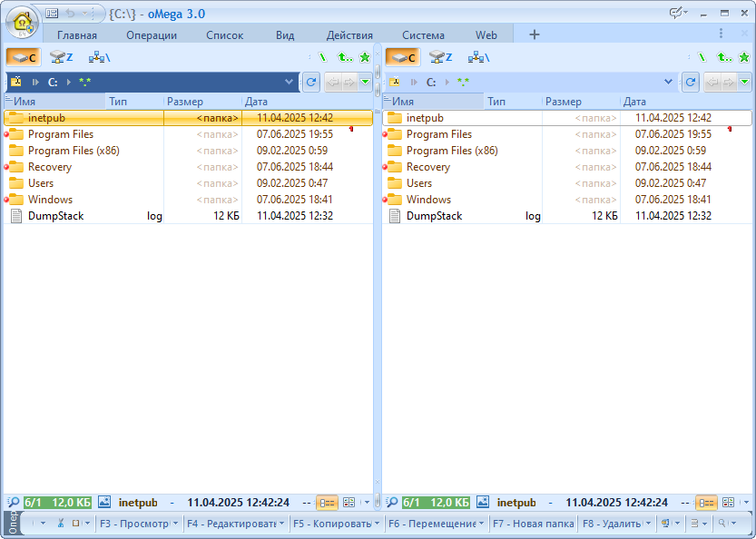Click the panel layout icon in quick access bar
Viewport: 756px width, 539px height.
52,14
